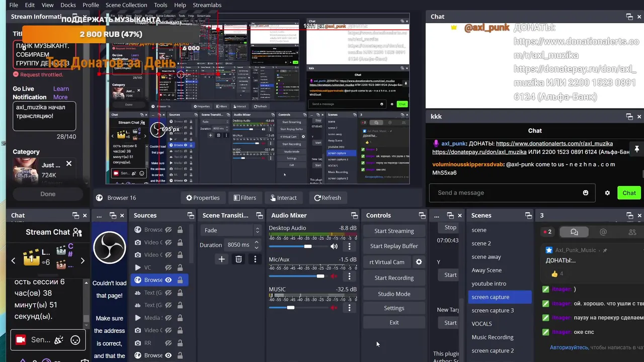Click the red dot counter showing 2
Screen dimensions: 644x362
click(x=547, y=232)
